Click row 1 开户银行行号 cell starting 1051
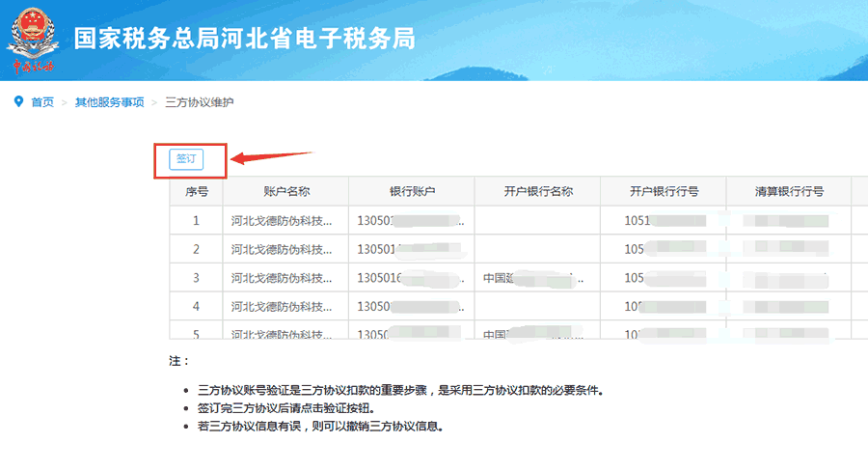The height and width of the screenshot is (471, 868). point(664,220)
